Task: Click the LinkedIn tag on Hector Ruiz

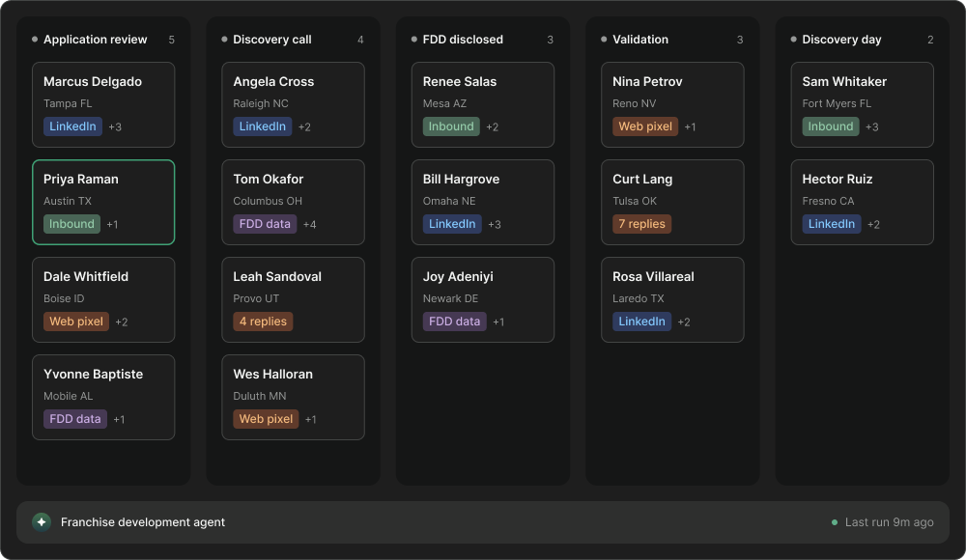Action: 832,224
